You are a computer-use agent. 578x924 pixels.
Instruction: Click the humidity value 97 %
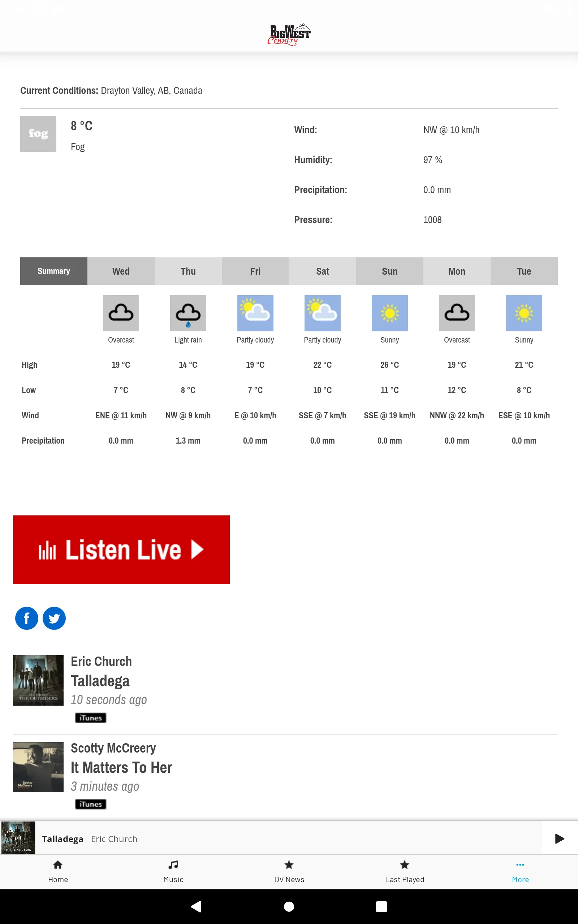(x=433, y=160)
